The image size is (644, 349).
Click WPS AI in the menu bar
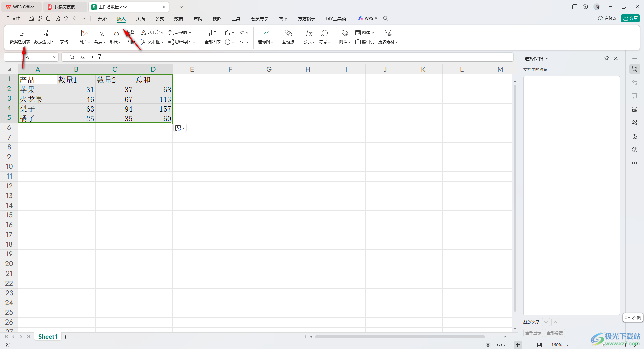pyautogui.click(x=368, y=18)
